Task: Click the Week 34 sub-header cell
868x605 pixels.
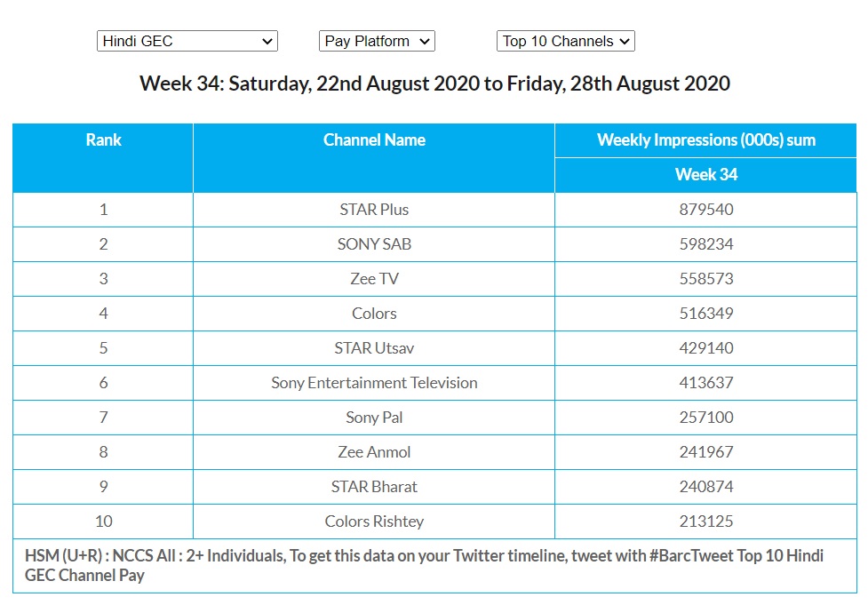Action: tap(705, 175)
